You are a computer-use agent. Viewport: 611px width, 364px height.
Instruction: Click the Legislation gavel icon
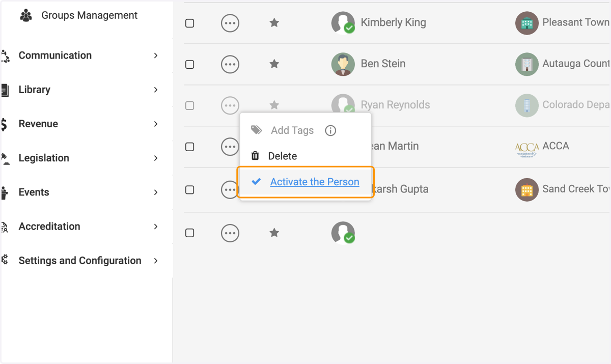(5, 159)
